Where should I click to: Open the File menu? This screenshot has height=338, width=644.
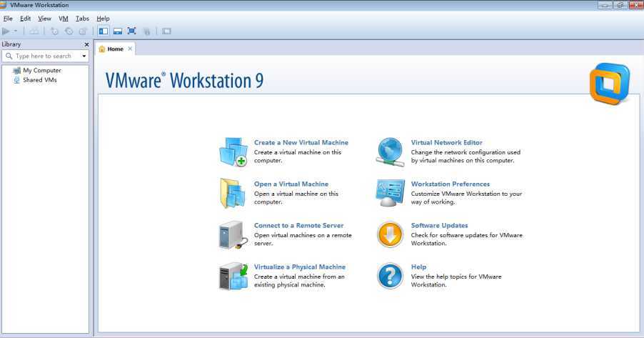(x=8, y=19)
